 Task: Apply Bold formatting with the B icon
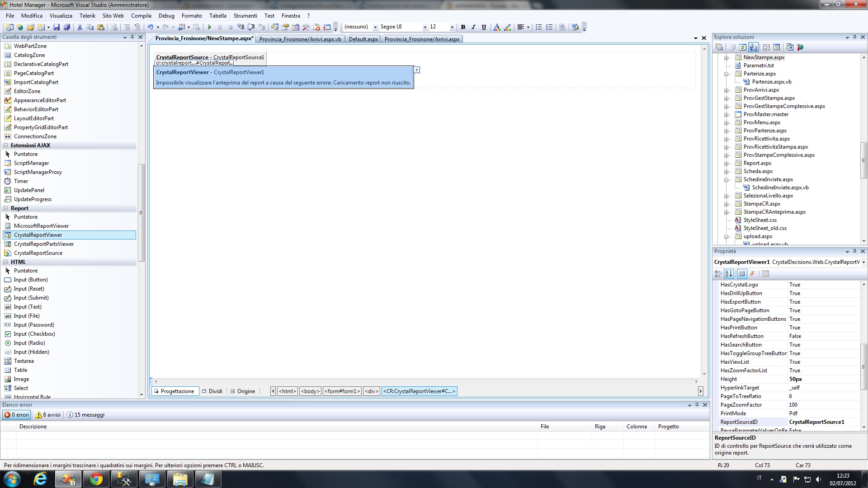coord(463,27)
